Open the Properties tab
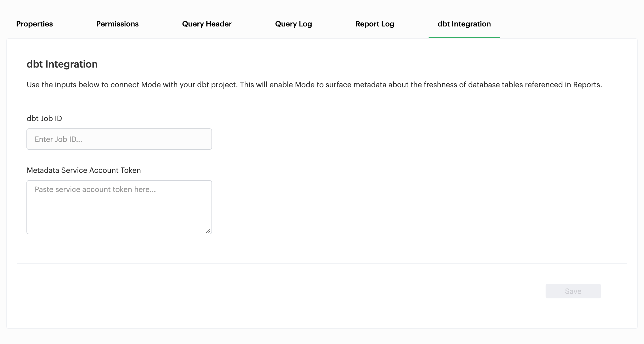 coord(34,24)
